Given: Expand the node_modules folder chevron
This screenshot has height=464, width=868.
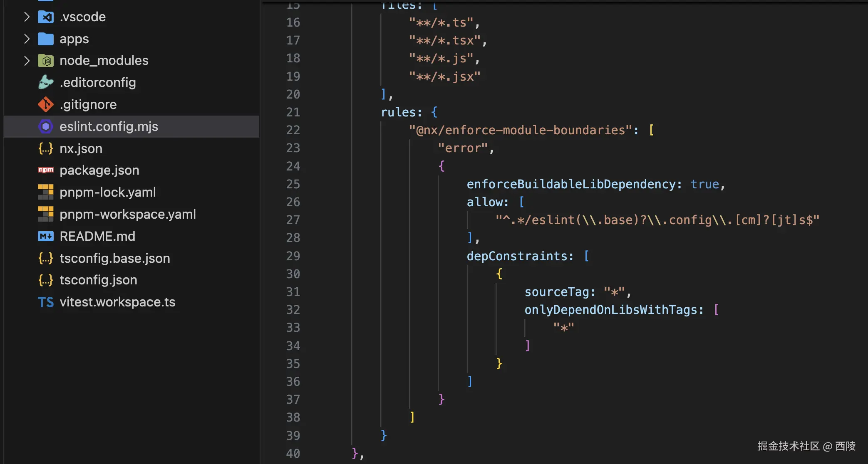Looking at the screenshot, I should 27,61.
